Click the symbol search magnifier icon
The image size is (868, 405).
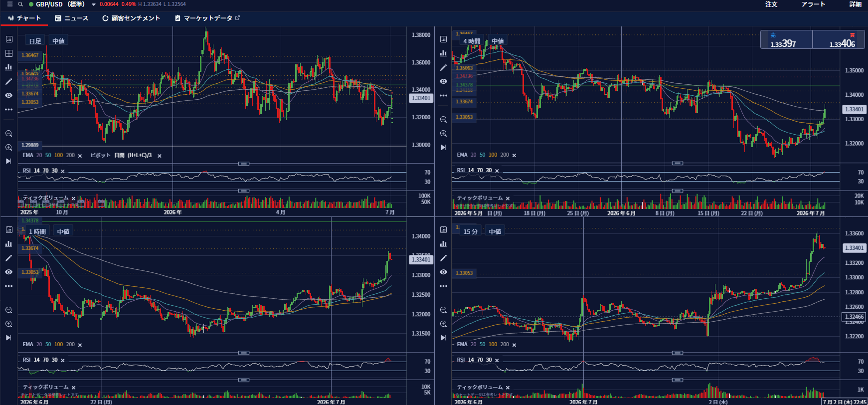(20, 4)
